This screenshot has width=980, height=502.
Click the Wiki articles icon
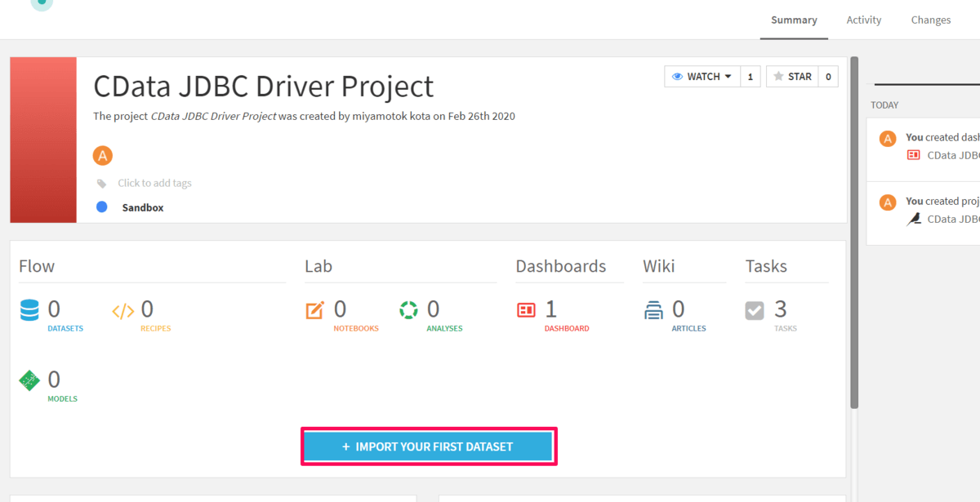(653, 310)
